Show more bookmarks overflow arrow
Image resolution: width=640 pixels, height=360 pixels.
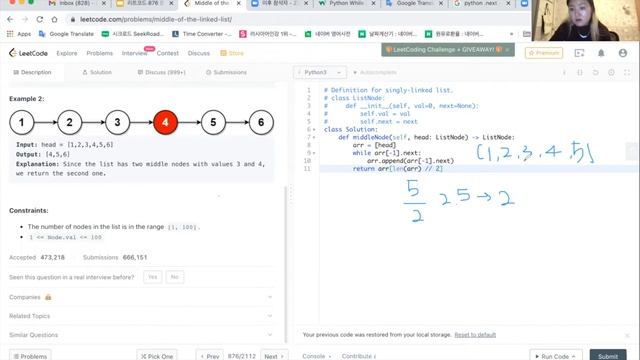click(x=511, y=34)
